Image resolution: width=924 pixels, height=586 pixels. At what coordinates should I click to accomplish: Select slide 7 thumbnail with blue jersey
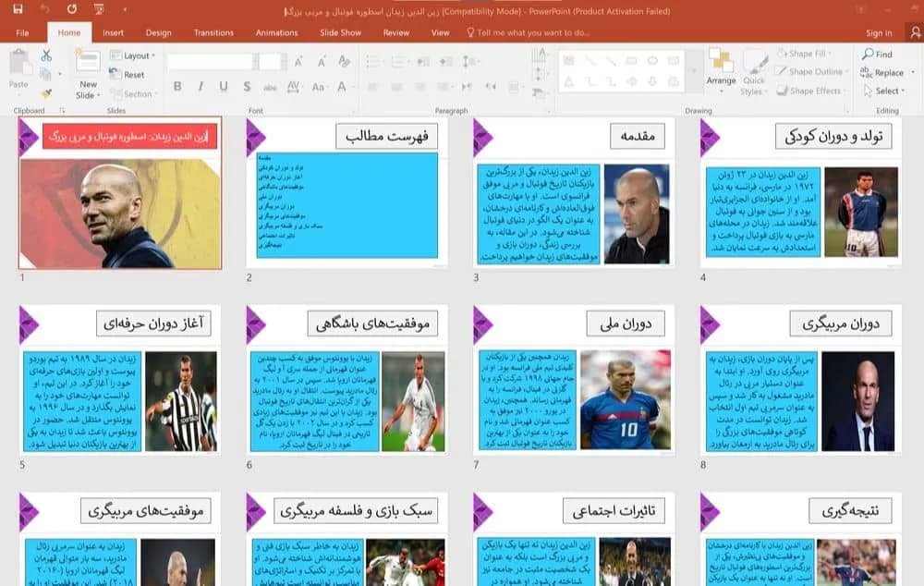[x=574, y=380]
